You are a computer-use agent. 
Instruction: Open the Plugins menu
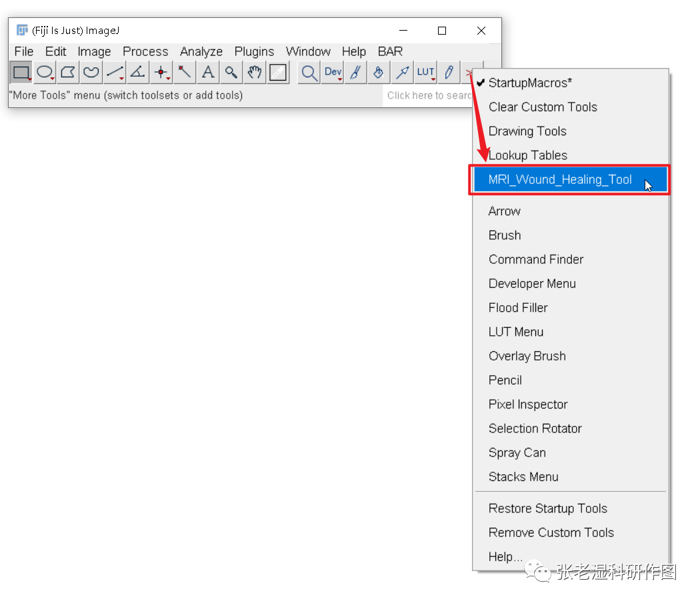254,51
